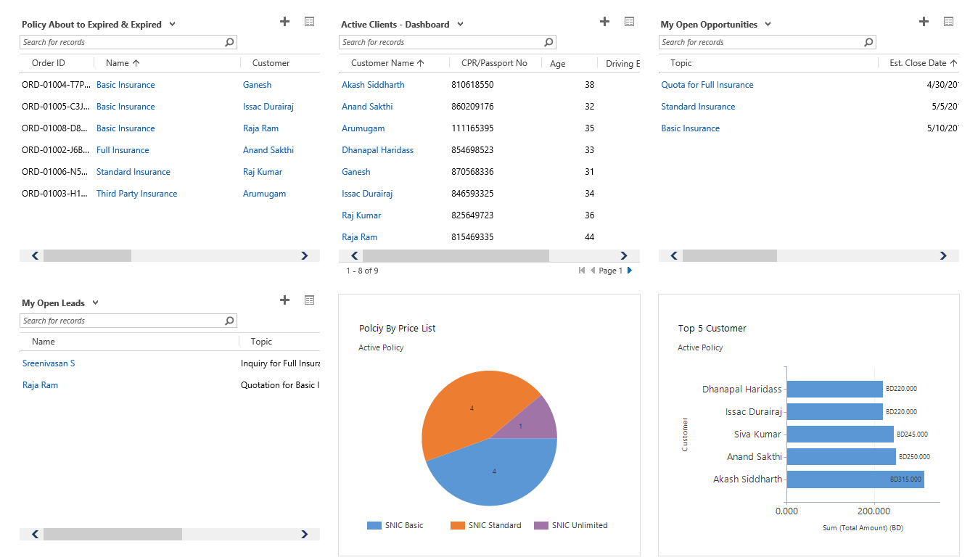This screenshot has height=560, width=970.
Task: Click grid view icon in My Open Leads
Action: pos(310,300)
